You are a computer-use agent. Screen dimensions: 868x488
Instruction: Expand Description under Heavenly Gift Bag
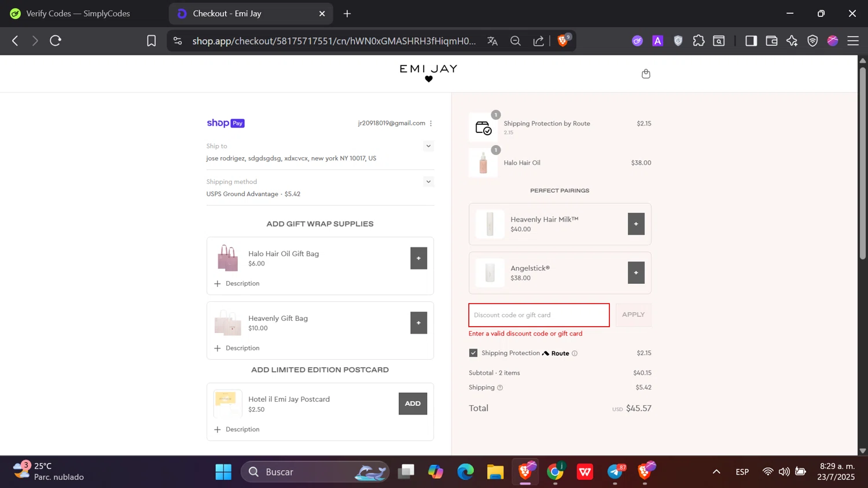[237, 348]
